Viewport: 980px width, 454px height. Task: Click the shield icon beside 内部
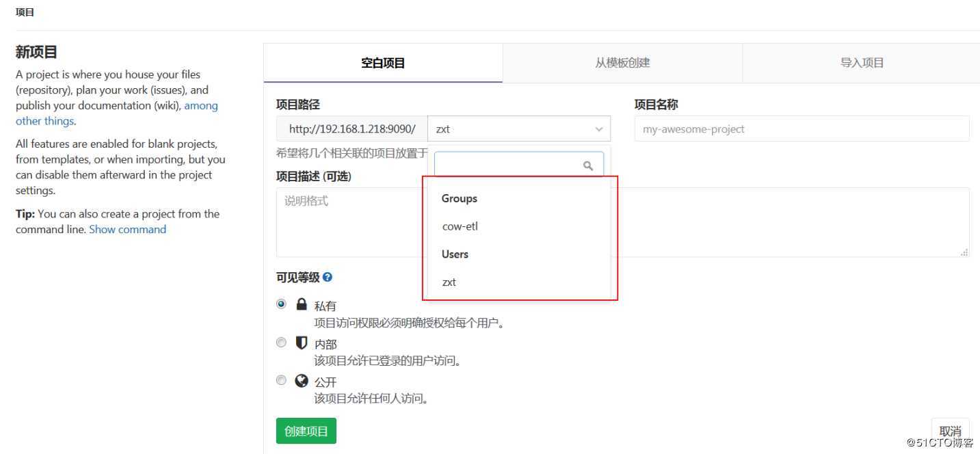302,343
